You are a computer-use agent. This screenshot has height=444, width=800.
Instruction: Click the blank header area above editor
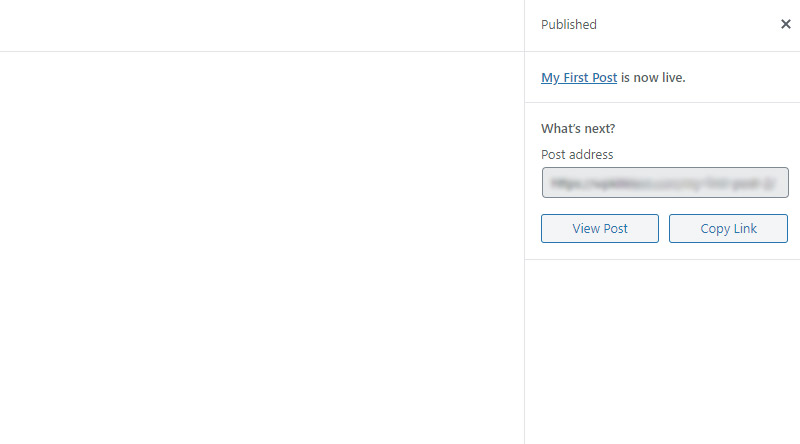[x=262, y=26]
